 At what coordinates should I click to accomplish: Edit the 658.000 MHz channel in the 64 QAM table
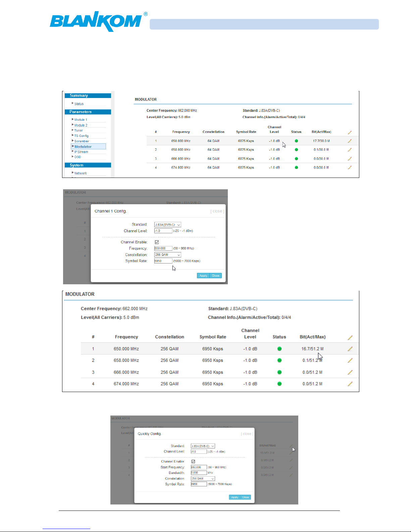350,150
